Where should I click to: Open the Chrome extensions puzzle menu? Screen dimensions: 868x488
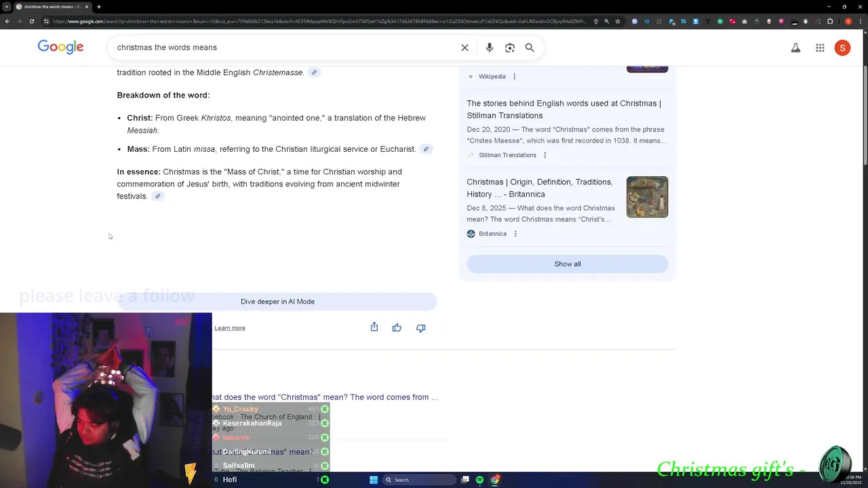(x=830, y=22)
